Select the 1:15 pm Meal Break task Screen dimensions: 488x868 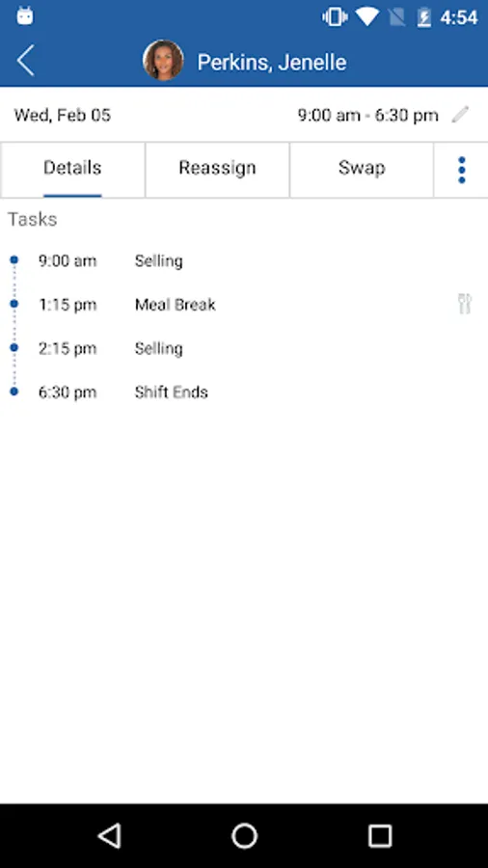click(x=244, y=305)
